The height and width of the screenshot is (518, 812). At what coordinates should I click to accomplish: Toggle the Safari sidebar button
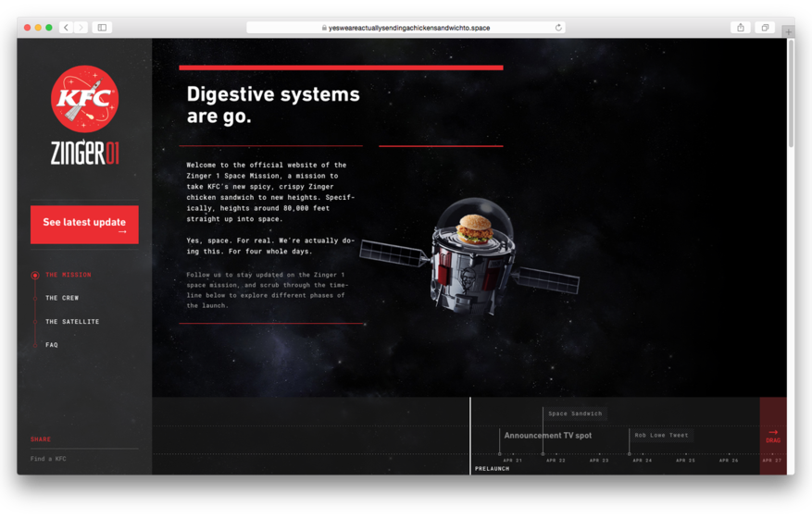[102, 28]
